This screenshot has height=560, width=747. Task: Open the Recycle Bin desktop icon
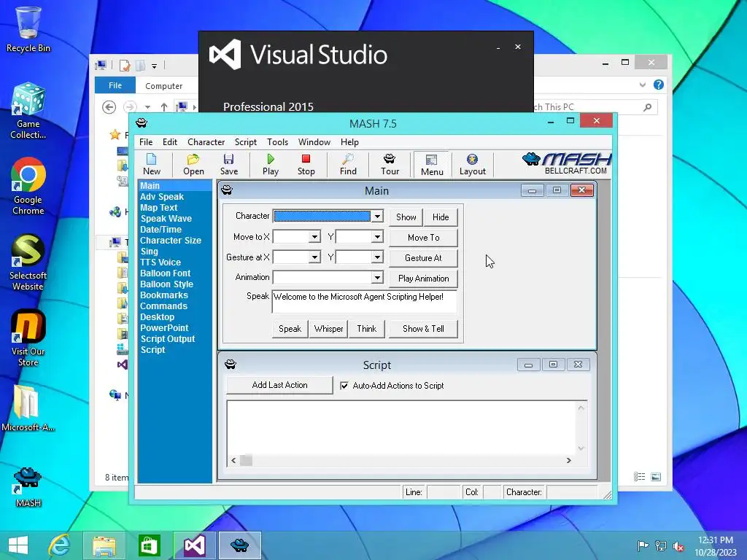pyautogui.click(x=28, y=29)
